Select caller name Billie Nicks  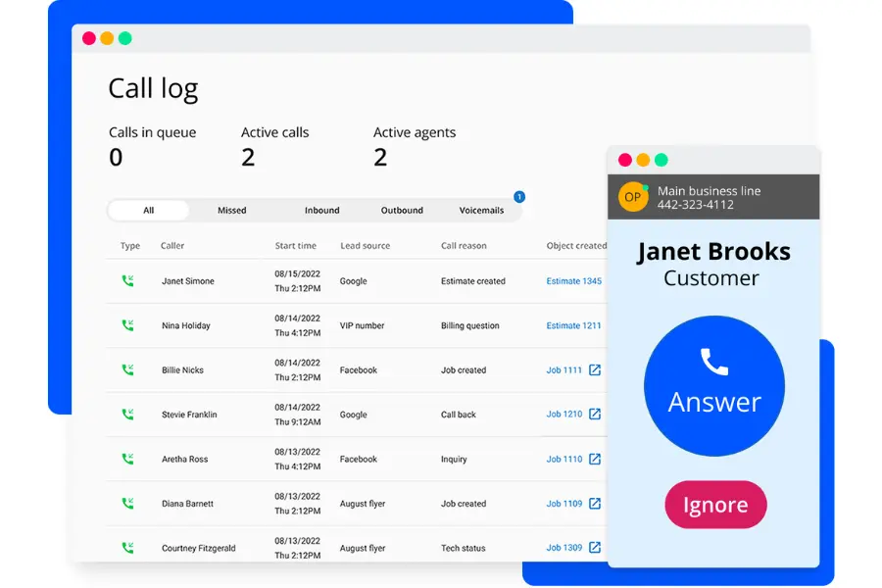tap(182, 369)
